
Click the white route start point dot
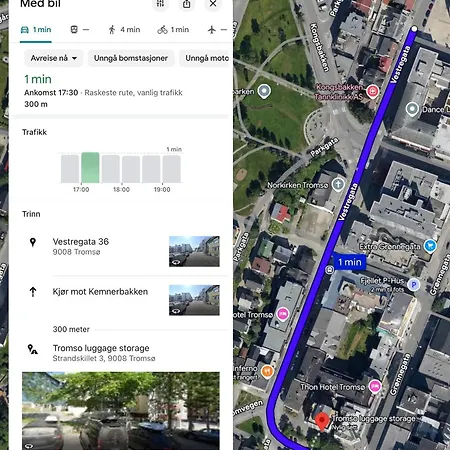coord(414,29)
